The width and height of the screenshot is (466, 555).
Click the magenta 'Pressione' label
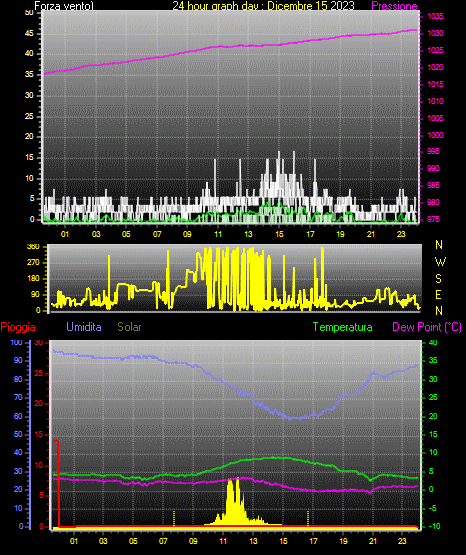[394, 6]
